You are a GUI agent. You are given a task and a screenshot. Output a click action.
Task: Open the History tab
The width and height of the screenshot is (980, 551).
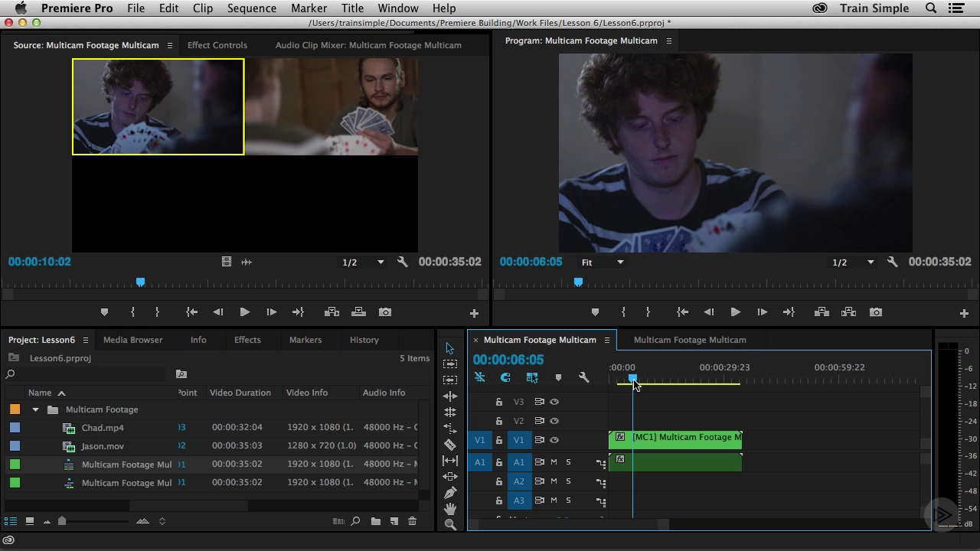[364, 340]
